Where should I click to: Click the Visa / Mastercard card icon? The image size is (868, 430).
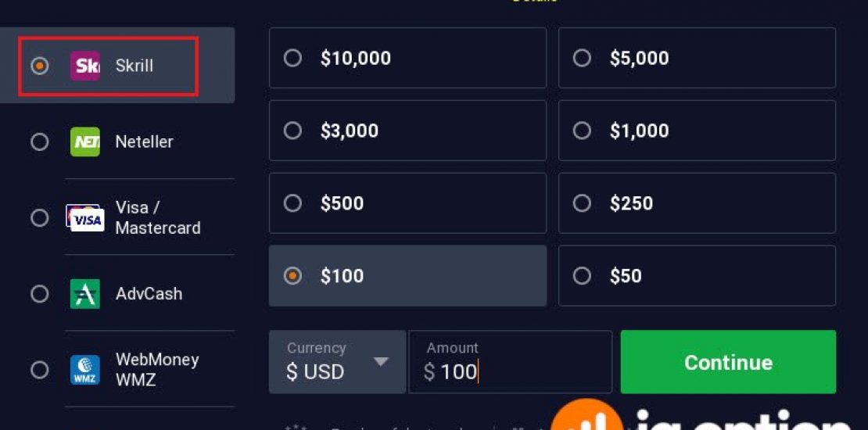pos(85,218)
